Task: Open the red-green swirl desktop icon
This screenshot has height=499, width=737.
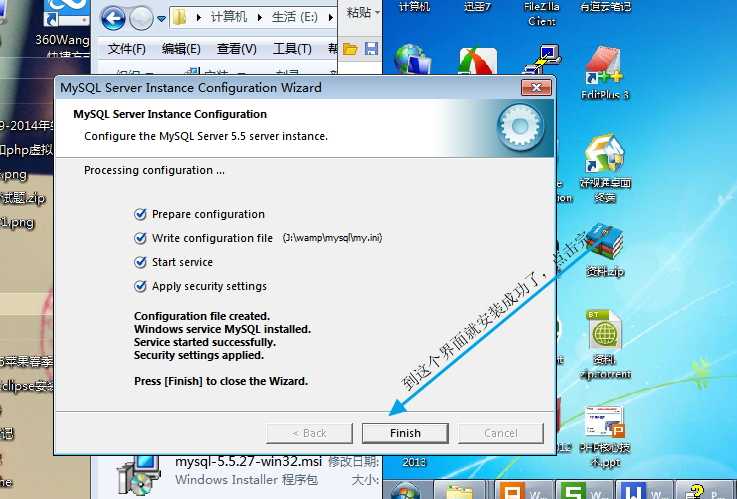Action: [x=478, y=60]
